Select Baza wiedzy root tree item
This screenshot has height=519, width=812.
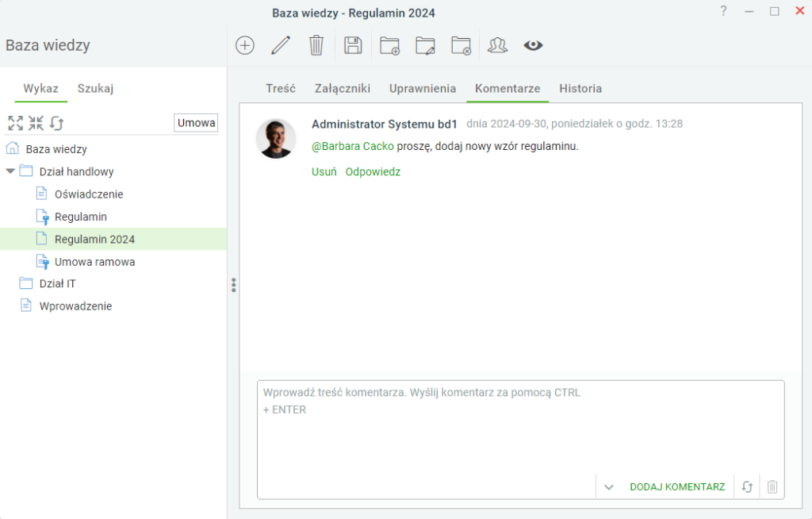click(x=56, y=149)
